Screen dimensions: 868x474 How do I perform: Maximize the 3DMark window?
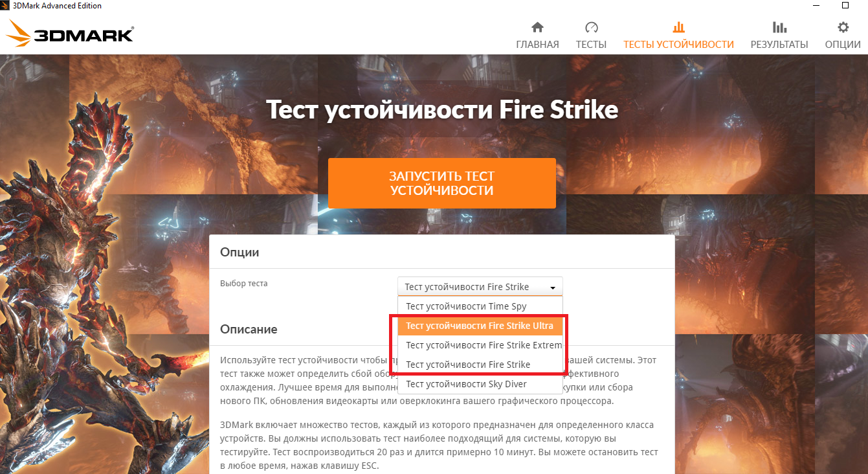click(845, 6)
